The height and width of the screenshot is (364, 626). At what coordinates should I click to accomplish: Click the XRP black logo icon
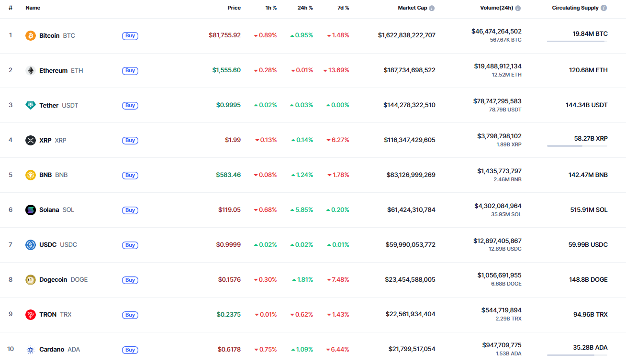click(x=31, y=140)
